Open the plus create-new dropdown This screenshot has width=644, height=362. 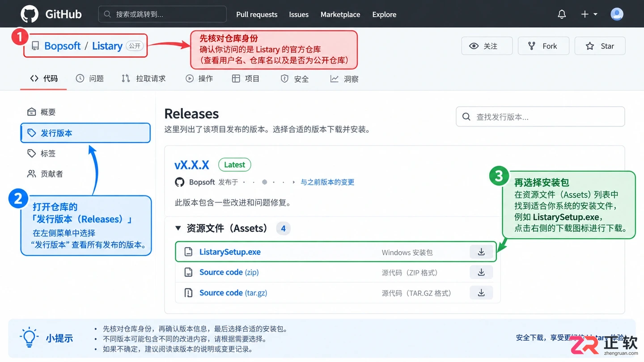(x=589, y=14)
